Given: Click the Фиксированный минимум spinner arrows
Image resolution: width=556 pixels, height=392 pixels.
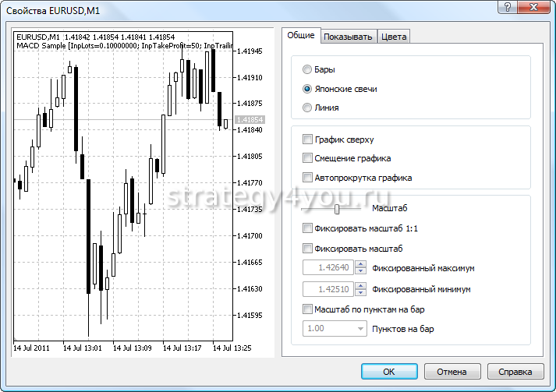Looking at the screenshot, I should pyautogui.click(x=359, y=289).
